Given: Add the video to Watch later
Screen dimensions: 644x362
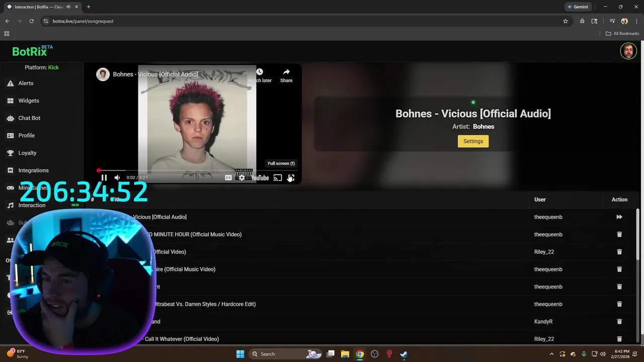Looking at the screenshot, I should [260, 75].
